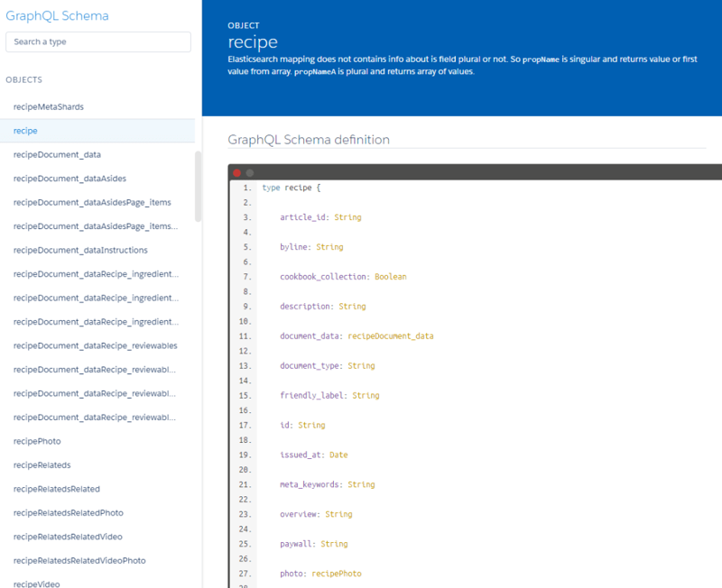Focus the 'Search a type' field
This screenshot has height=588, width=722.
coord(98,41)
